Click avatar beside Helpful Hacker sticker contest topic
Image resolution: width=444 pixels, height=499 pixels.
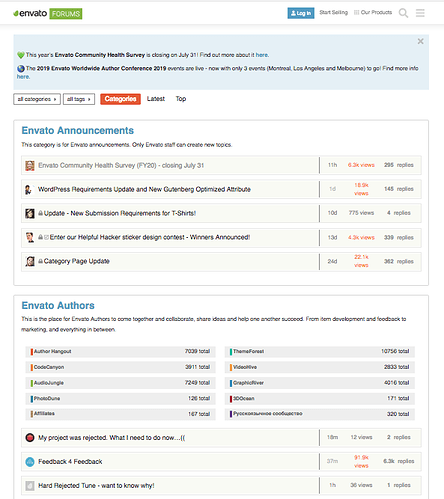30,237
